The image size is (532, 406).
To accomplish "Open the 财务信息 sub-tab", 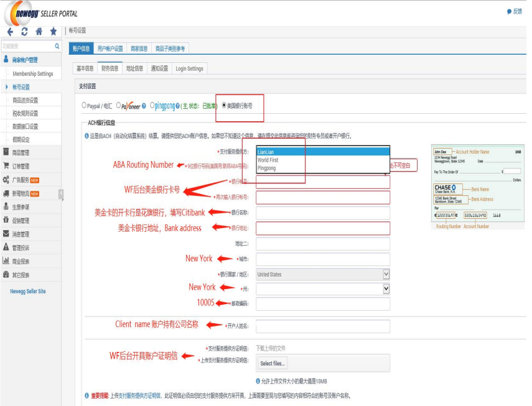I will pyautogui.click(x=110, y=68).
